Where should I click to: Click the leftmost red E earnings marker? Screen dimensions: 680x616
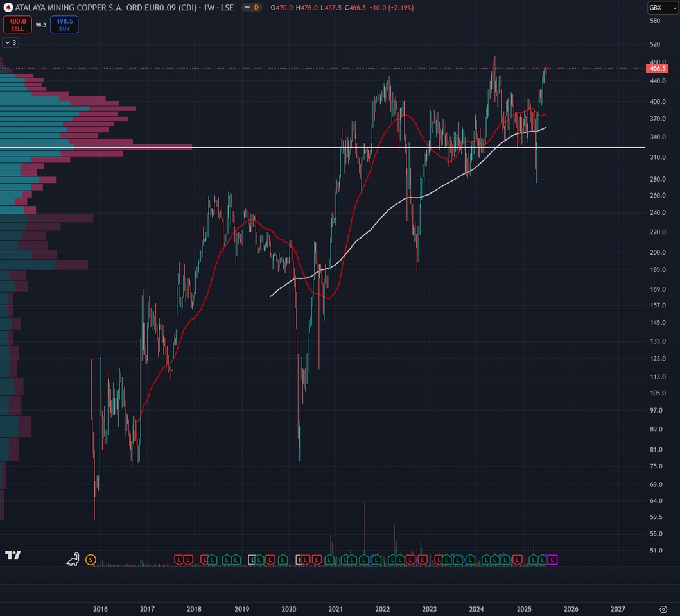coord(179,560)
